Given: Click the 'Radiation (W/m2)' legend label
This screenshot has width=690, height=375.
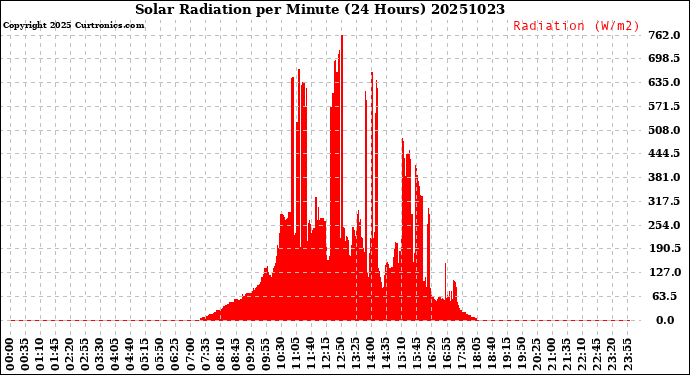Looking at the screenshot, I should coord(576,26).
